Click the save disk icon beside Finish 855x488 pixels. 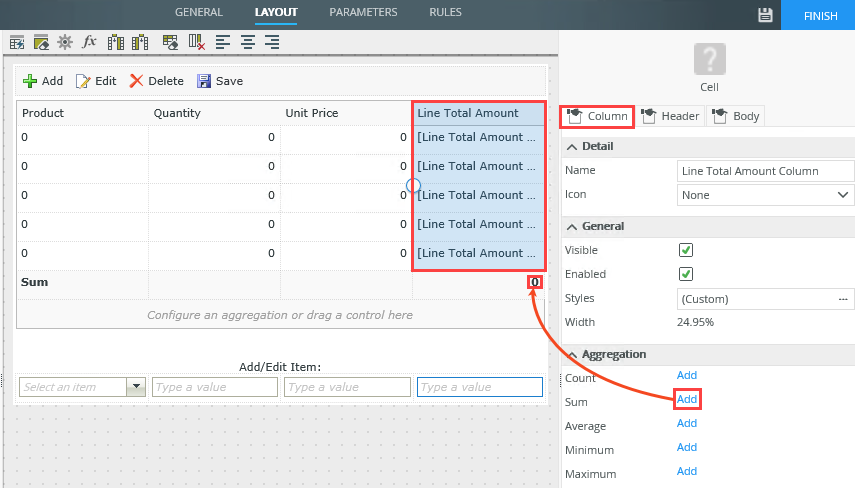766,14
